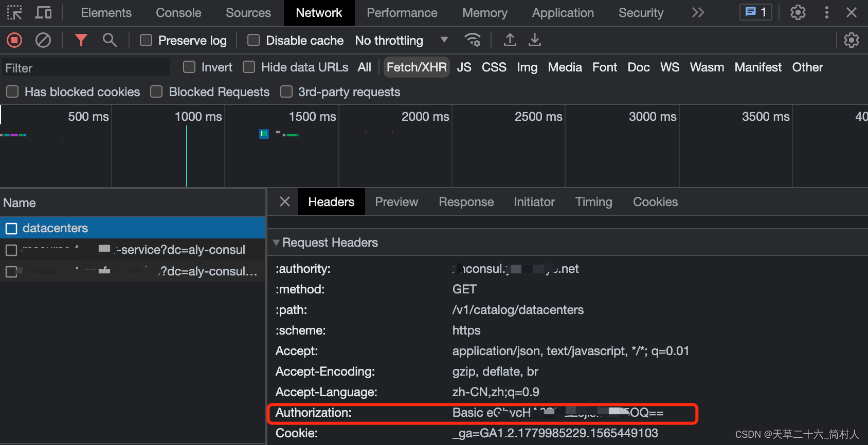Image resolution: width=868 pixels, height=445 pixels.
Task: Tick Hide data URLs checkbox
Action: coord(249,67)
